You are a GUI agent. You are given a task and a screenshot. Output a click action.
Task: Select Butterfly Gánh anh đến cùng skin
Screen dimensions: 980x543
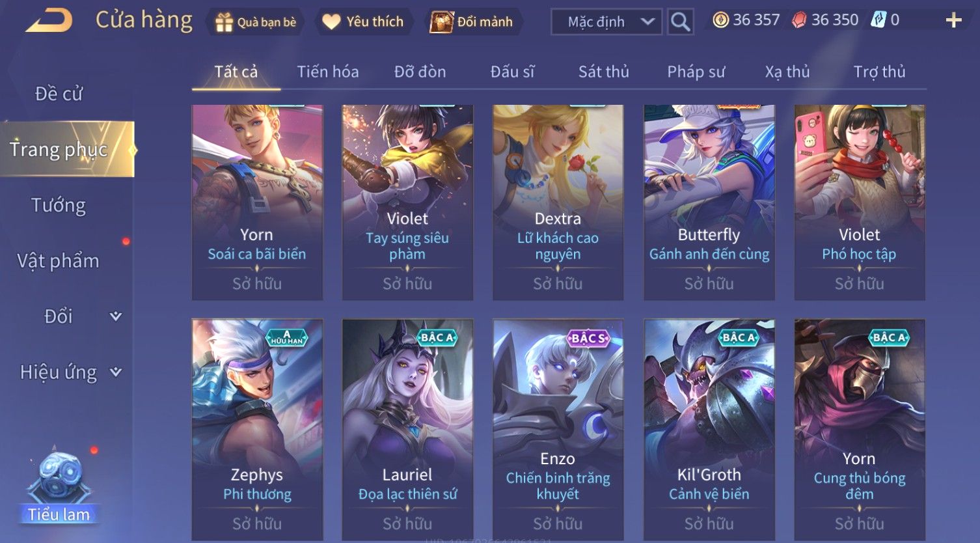click(x=709, y=202)
